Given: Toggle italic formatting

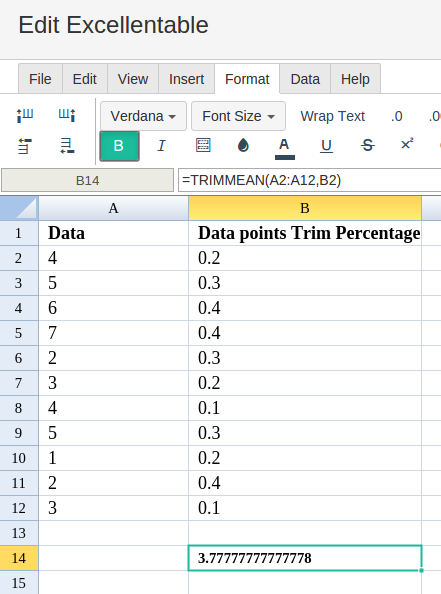Looking at the screenshot, I should [x=161, y=145].
